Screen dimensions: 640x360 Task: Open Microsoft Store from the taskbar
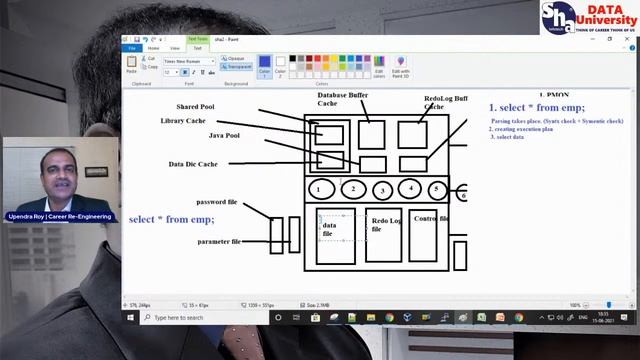[x=315, y=318]
